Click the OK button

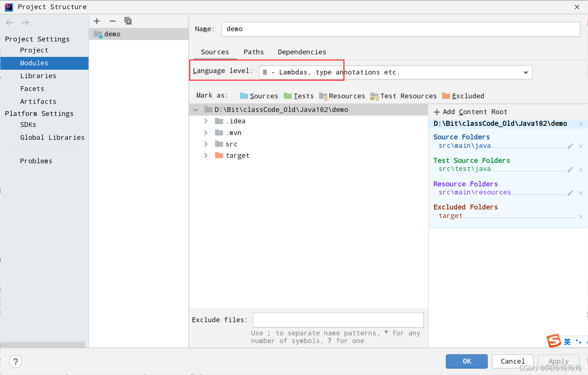coord(467,361)
